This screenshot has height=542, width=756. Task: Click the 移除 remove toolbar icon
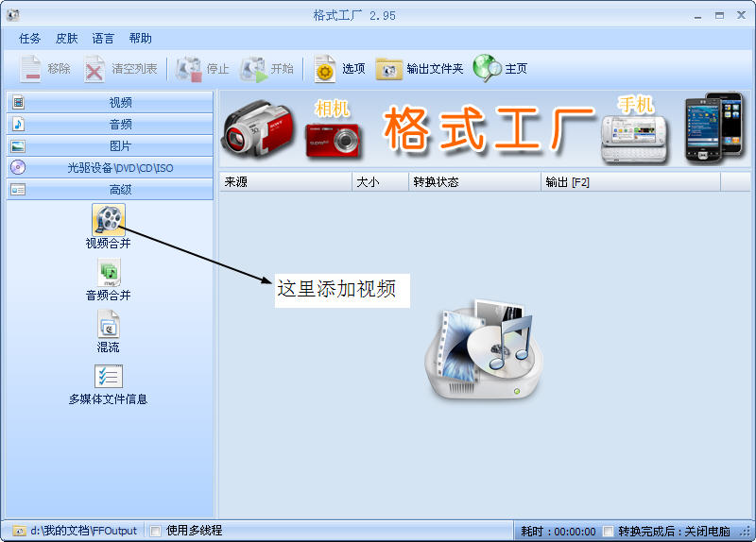31,69
